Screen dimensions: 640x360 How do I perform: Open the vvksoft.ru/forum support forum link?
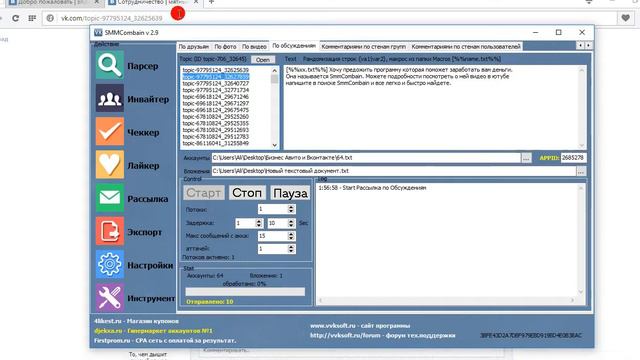point(382,336)
